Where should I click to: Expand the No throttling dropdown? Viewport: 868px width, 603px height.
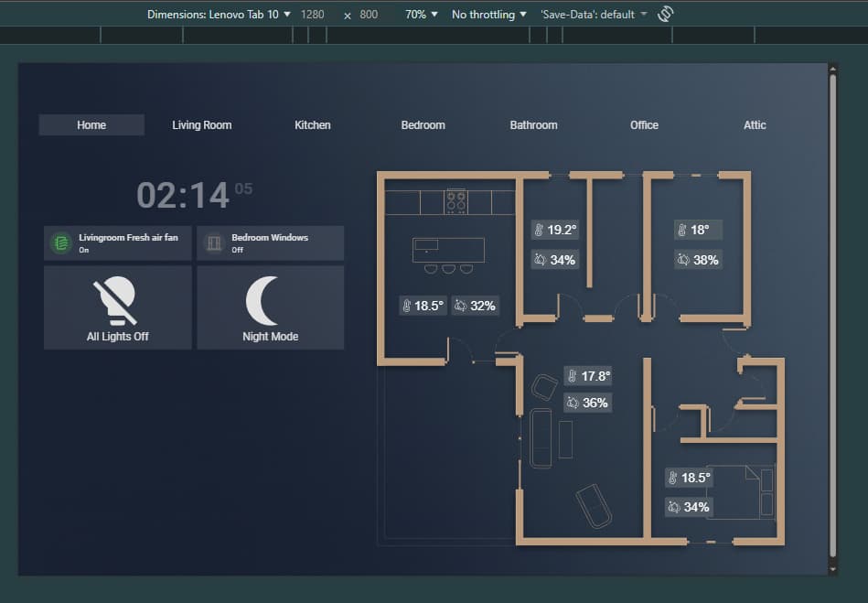[x=488, y=15]
